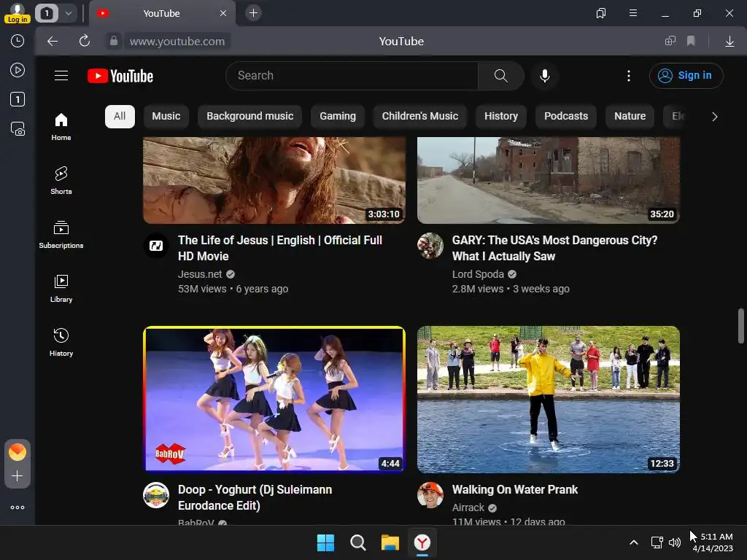Show more category chips with right arrow
Image resolution: width=747 pixels, height=560 pixels.
(x=714, y=117)
